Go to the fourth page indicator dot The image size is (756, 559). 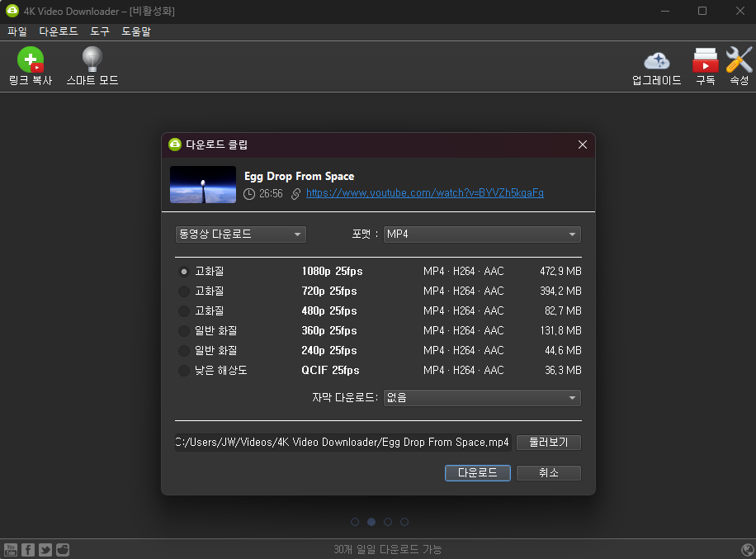pos(404,522)
